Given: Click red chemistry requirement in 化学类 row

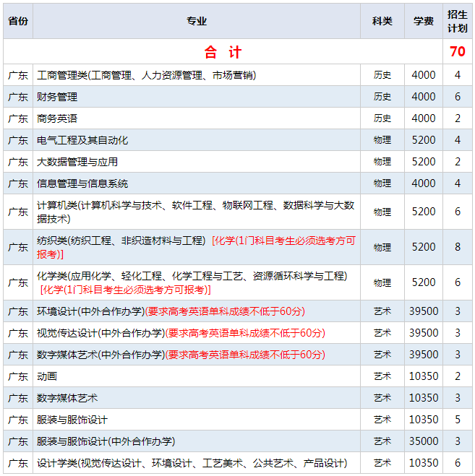Looking at the screenshot, I should point(125,290).
